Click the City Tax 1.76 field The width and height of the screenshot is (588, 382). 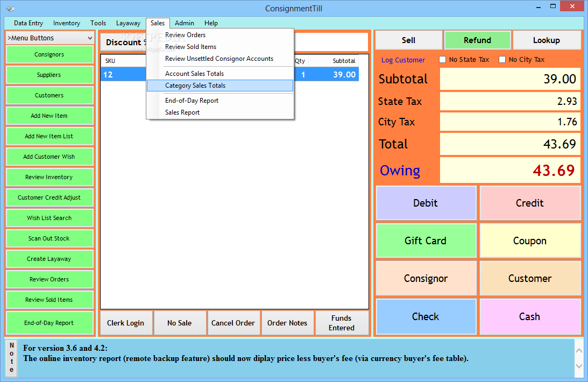point(511,122)
